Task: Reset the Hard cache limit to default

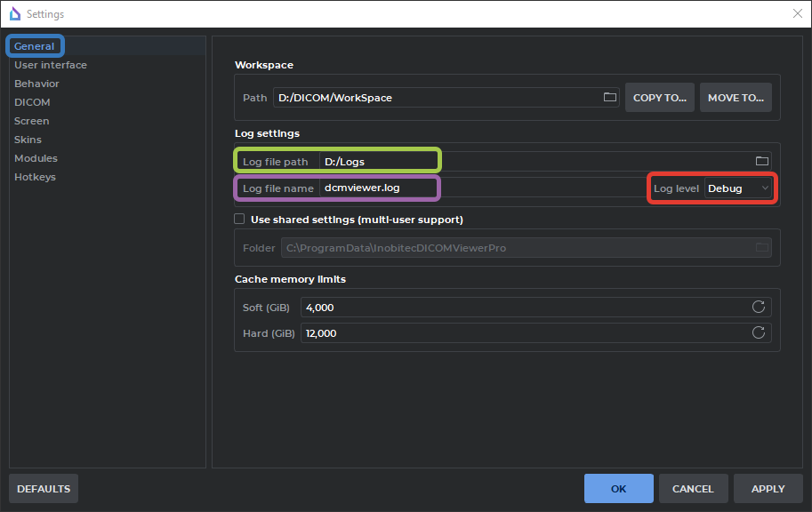Action: click(x=759, y=333)
